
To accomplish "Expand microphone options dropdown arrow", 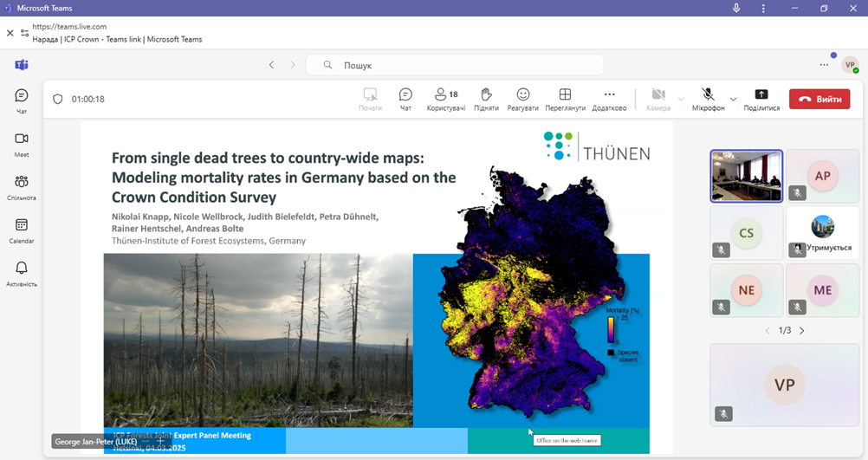I will pos(733,100).
